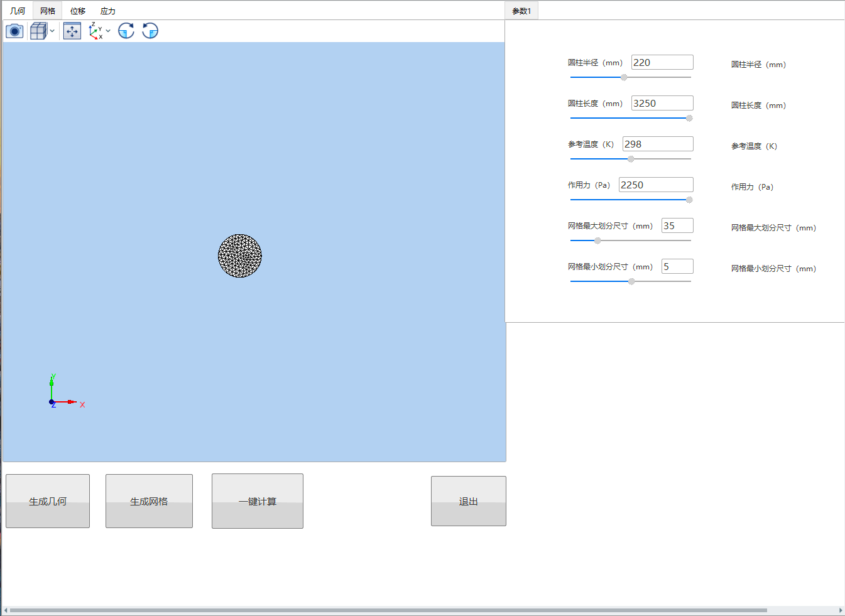This screenshot has width=845, height=616.
Task: Click the 网格最大划分尺寸 slider handle
Action: pos(597,240)
